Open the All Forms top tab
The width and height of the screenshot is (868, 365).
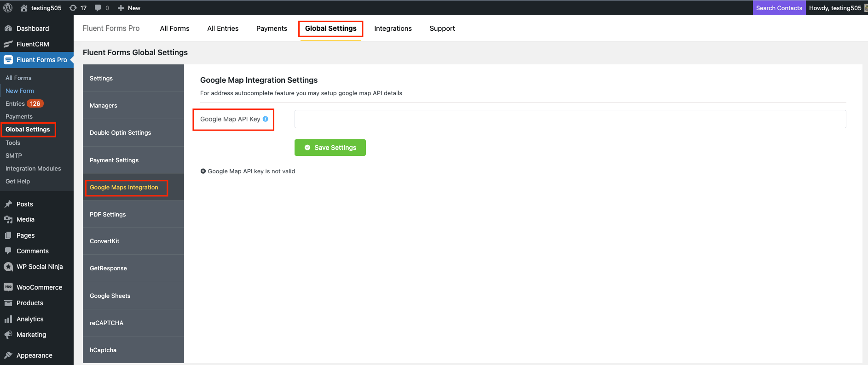pyautogui.click(x=175, y=29)
